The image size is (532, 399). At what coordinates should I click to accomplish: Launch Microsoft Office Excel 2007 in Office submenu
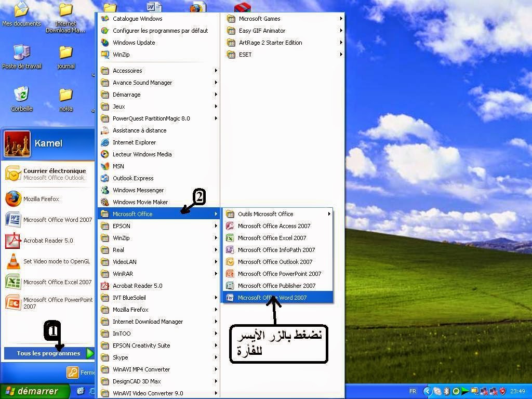(x=277, y=238)
